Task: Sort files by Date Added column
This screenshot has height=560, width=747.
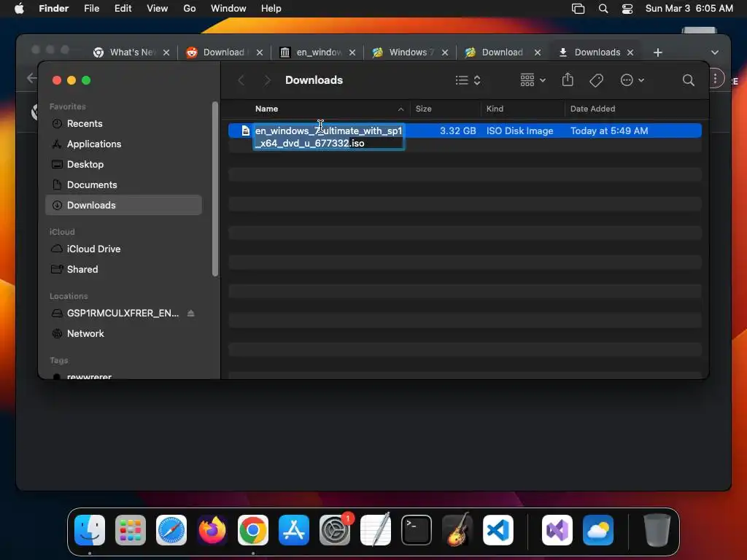Action: coord(592,109)
